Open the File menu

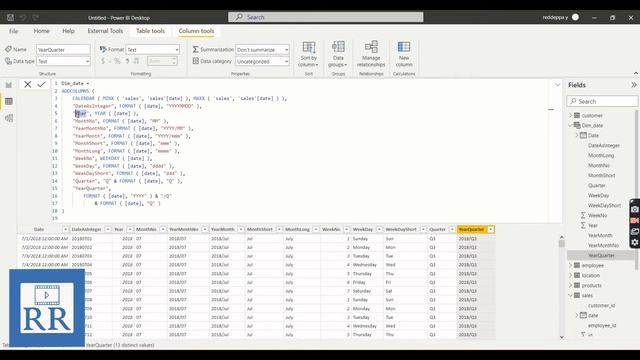tap(13, 31)
